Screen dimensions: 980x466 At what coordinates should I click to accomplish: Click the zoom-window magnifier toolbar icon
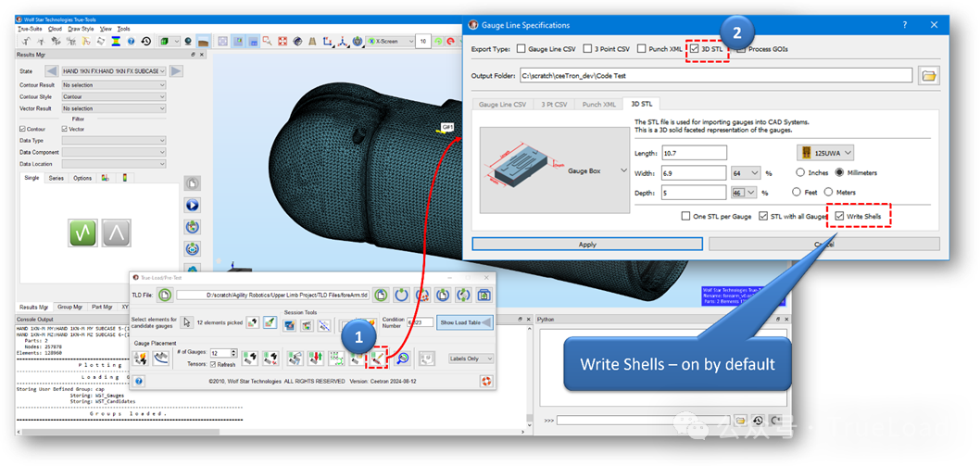tap(268, 42)
